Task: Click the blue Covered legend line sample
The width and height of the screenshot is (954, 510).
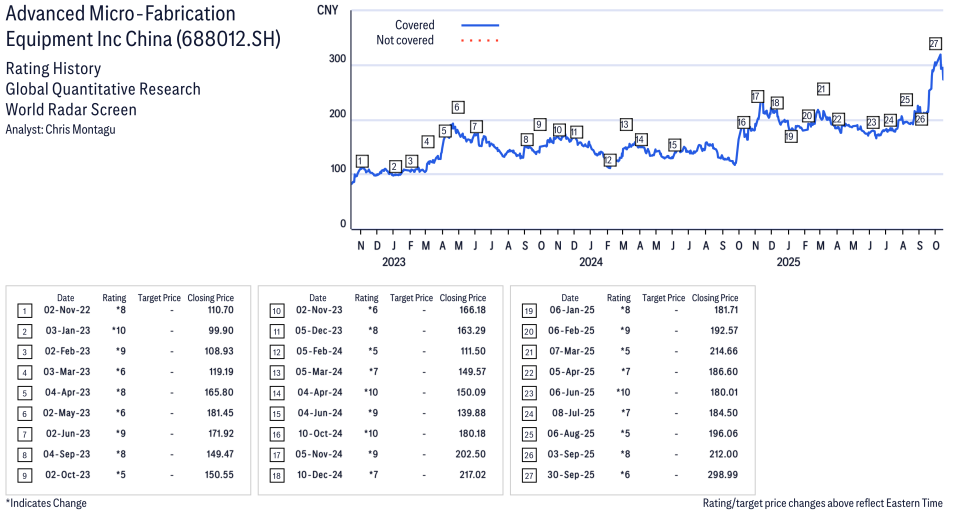Action: click(480, 25)
